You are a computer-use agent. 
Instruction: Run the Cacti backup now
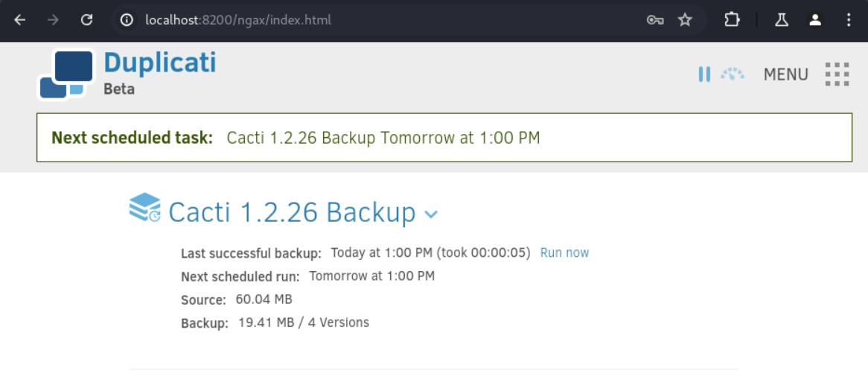(564, 253)
